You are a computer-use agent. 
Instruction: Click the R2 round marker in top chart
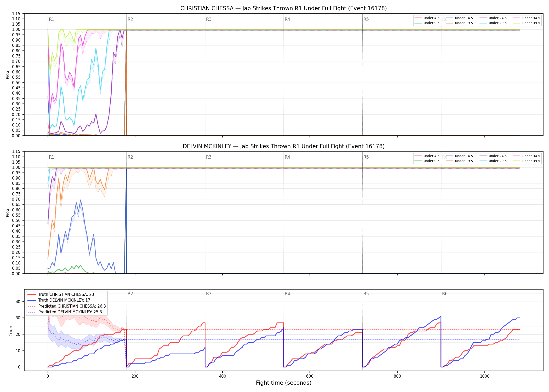pyautogui.click(x=130, y=19)
